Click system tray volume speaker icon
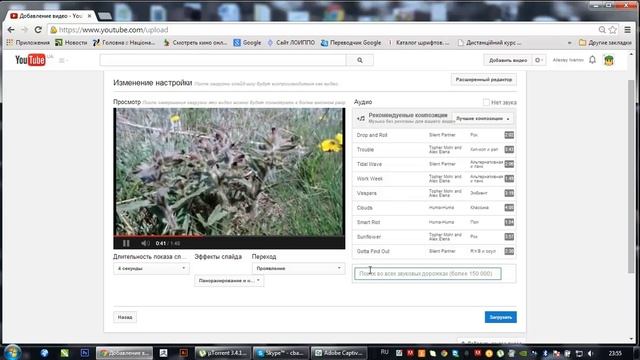The width and height of the screenshot is (640, 360). pyautogui.click(x=591, y=353)
